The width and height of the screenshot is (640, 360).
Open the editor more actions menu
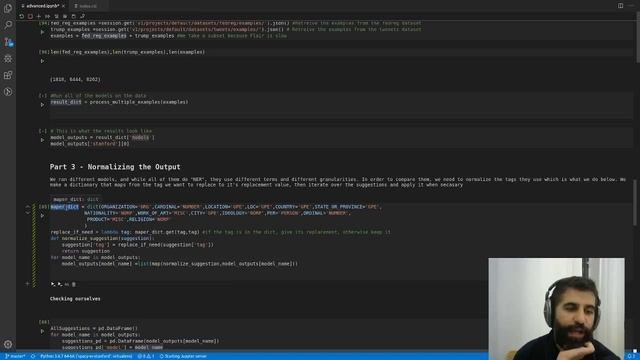(631, 6)
